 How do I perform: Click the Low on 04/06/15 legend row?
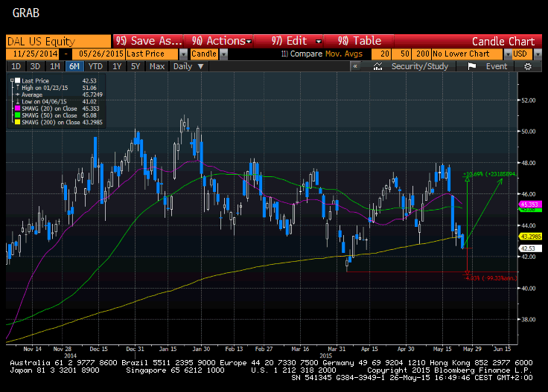[56, 102]
